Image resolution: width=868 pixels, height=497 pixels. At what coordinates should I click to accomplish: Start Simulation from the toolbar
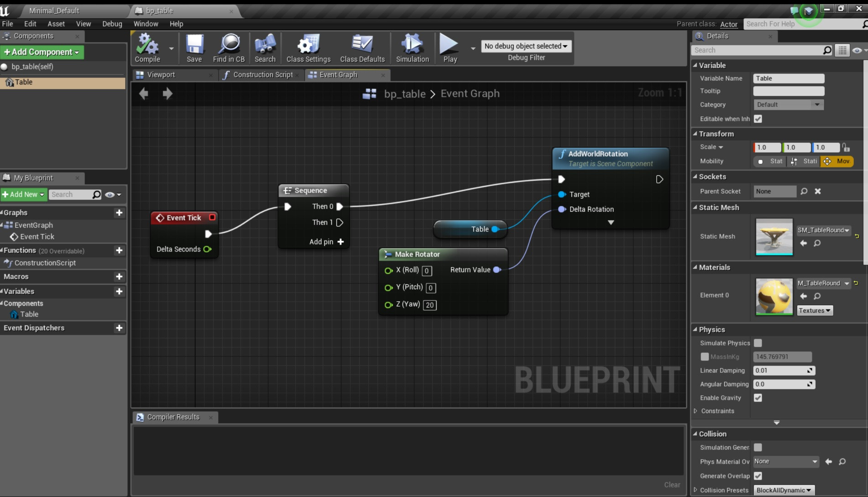(x=413, y=47)
